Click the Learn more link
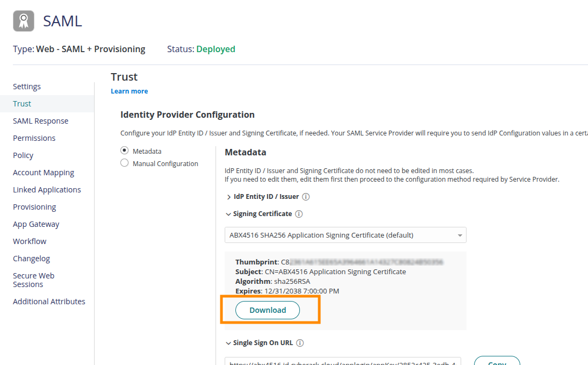The height and width of the screenshot is (365, 588). 129,91
